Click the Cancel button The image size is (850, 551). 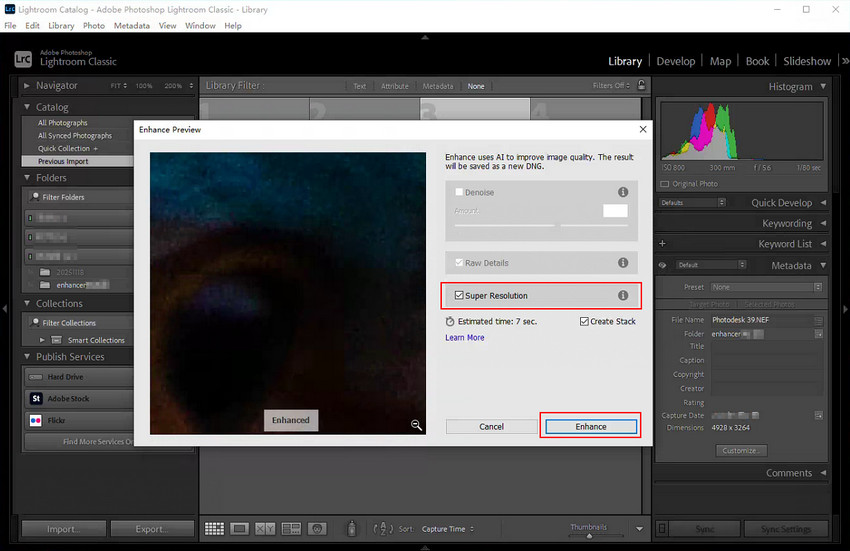pos(491,426)
